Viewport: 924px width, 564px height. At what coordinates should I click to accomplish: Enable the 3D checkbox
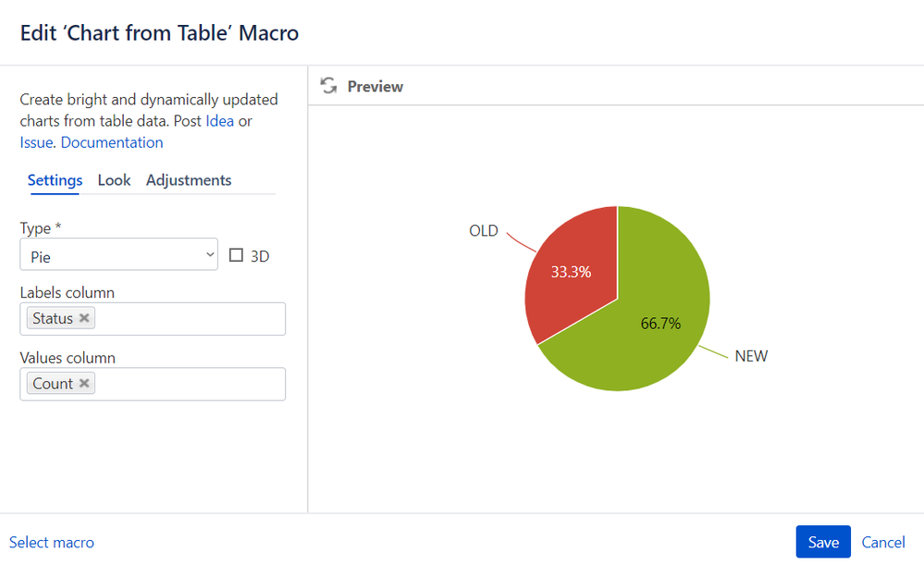(x=236, y=255)
